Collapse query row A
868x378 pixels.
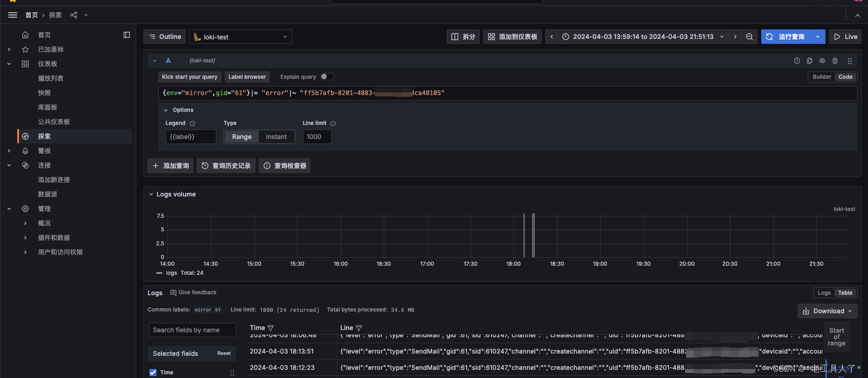pos(155,61)
